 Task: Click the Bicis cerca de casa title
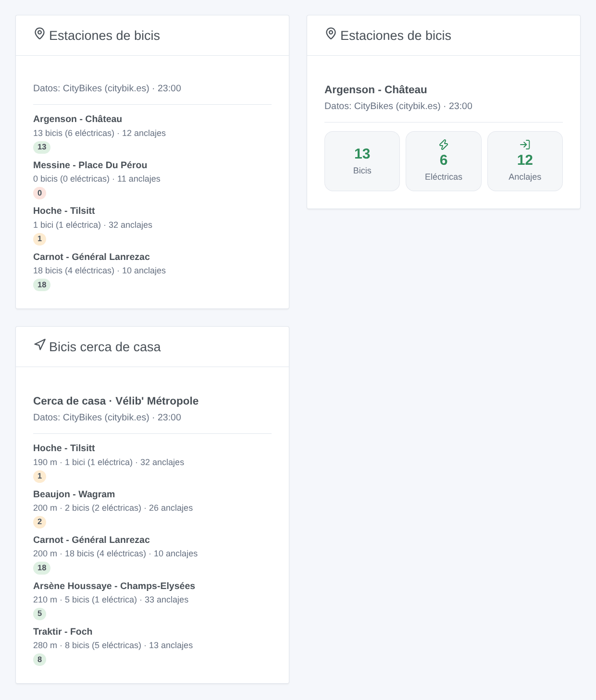[105, 347]
